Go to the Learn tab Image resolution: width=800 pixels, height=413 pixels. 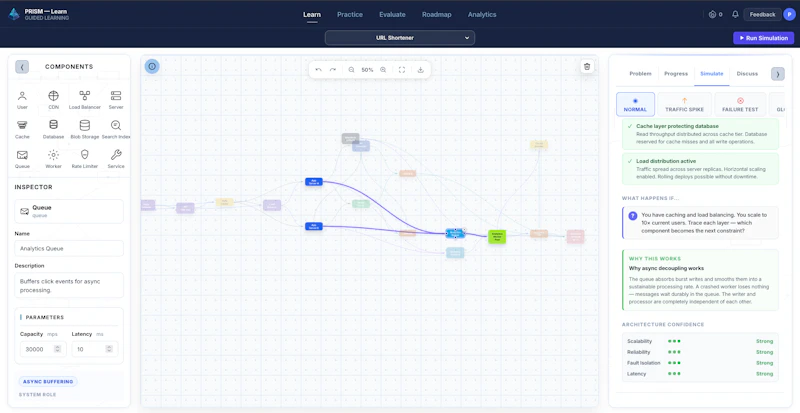pyautogui.click(x=312, y=14)
